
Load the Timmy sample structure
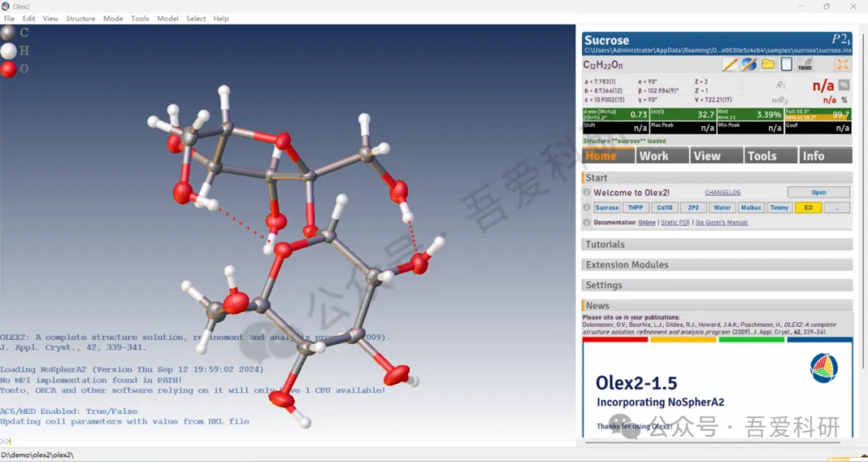(x=779, y=207)
